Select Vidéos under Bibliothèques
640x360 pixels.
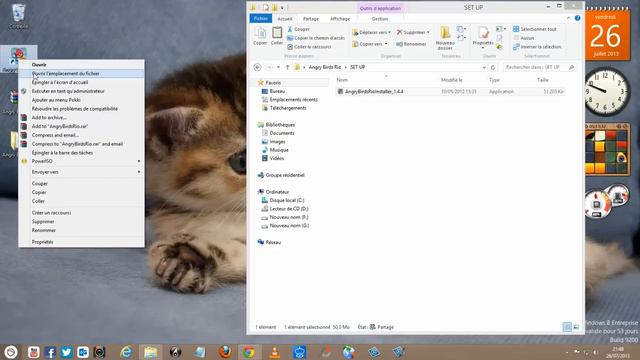[x=276, y=158]
